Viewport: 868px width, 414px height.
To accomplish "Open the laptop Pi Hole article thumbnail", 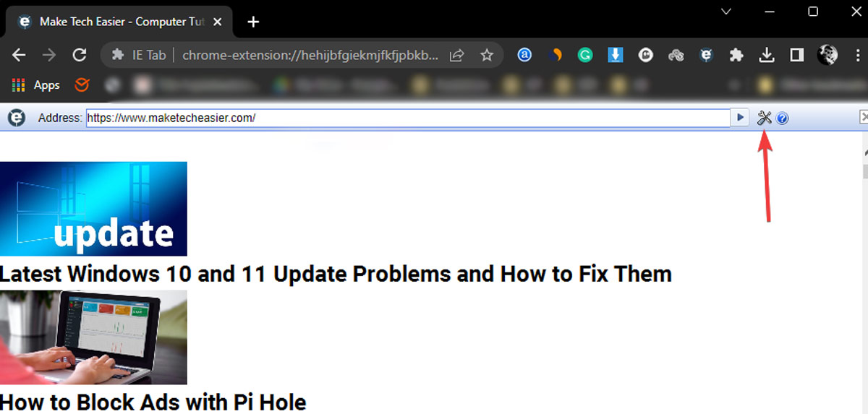I will pyautogui.click(x=93, y=337).
